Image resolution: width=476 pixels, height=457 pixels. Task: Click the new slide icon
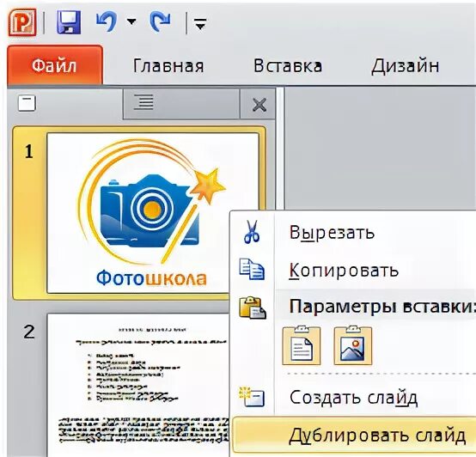[x=252, y=396]
